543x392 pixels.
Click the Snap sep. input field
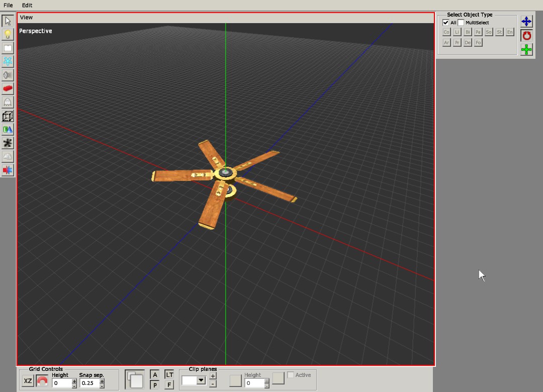[89, 383]
